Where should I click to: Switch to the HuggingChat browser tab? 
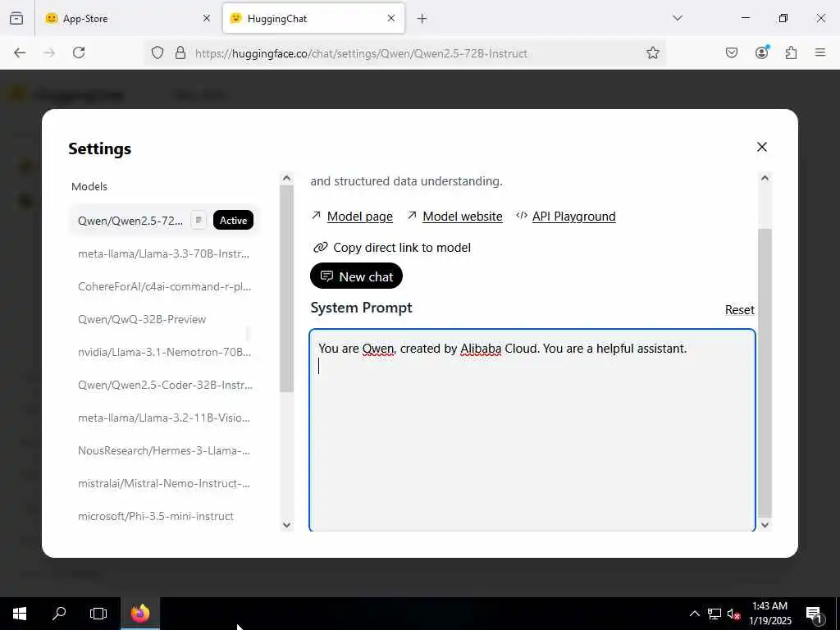tap(313, 18)
